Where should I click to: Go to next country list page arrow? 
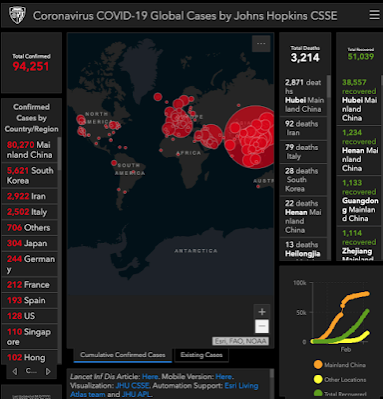(48, 371)
